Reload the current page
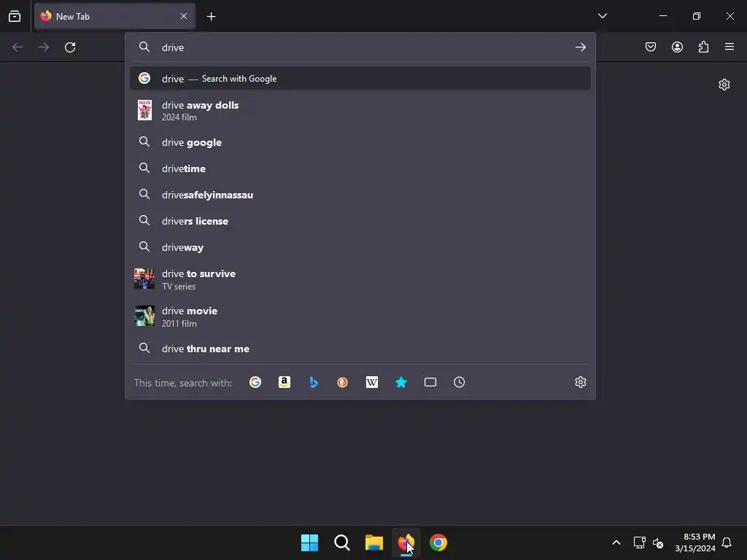The width and height of the screenshot is (747, 560). tap(70, 47)
